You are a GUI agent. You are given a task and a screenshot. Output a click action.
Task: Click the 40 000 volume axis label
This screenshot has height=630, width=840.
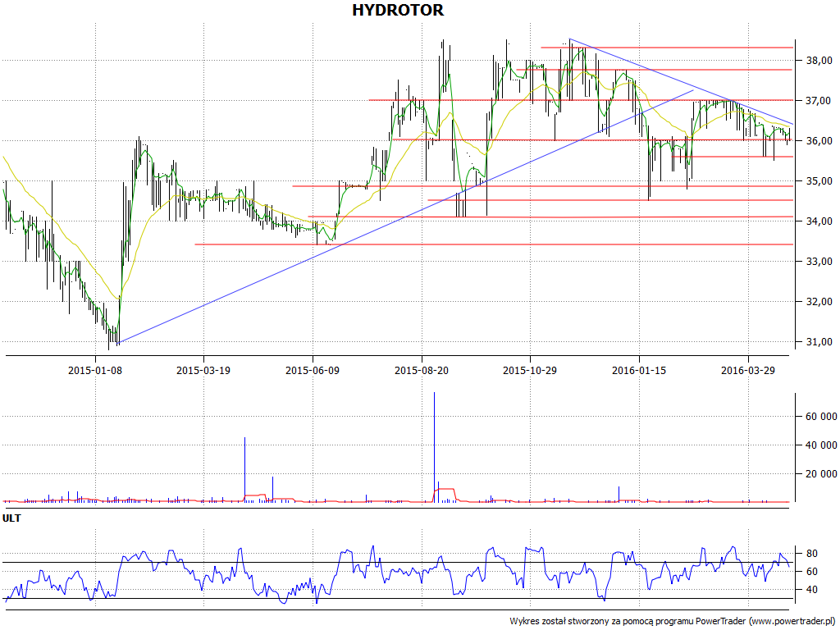click(821, 445)
